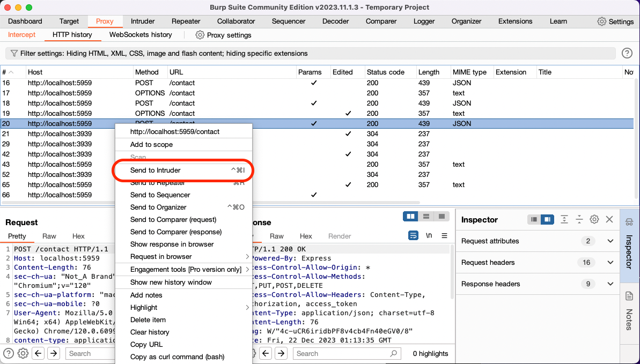
Task: Choose Send to Organizer
Action: (x=183, y=207)
